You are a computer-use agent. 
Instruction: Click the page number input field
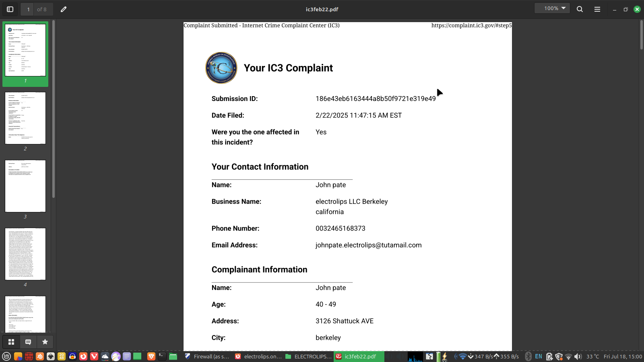pyautogui.click(x=28, y=9)
